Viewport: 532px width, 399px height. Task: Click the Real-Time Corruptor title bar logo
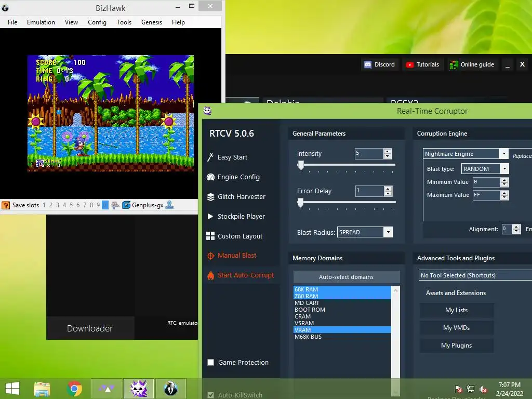[207, 111]
